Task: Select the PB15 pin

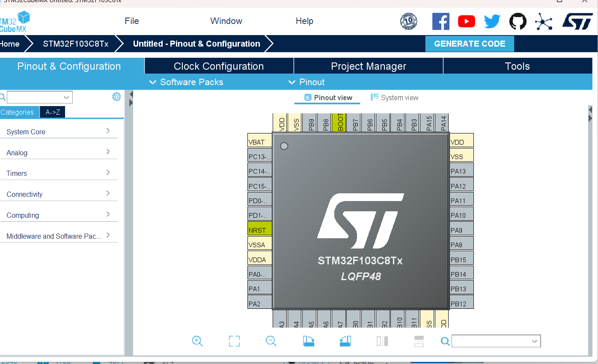Action: click(x=461, y=258)
